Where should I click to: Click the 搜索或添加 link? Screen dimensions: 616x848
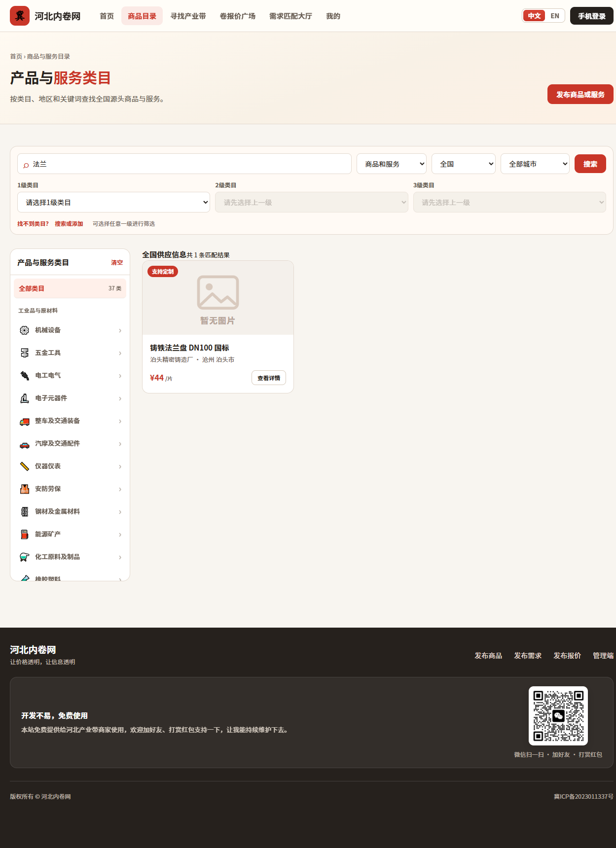click(69, 224)
